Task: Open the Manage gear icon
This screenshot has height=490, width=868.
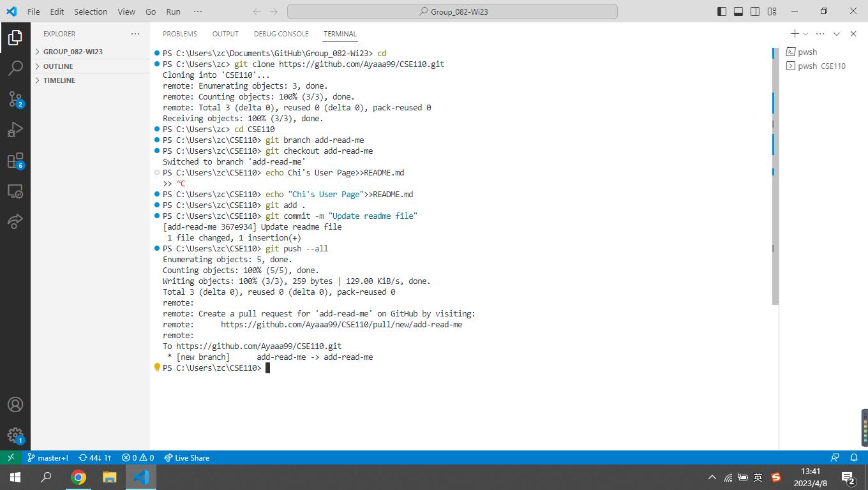Action: [x=15, y=435]
